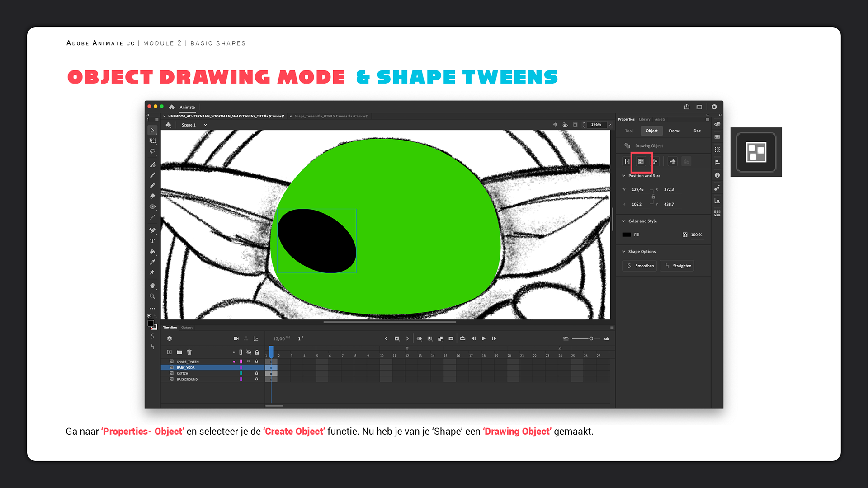Image resolution: width=868 pixels, height=488 pixels.
Task: Select the Text tool in the toolbar
Action: pyautogui.click(x=152, y=241)
